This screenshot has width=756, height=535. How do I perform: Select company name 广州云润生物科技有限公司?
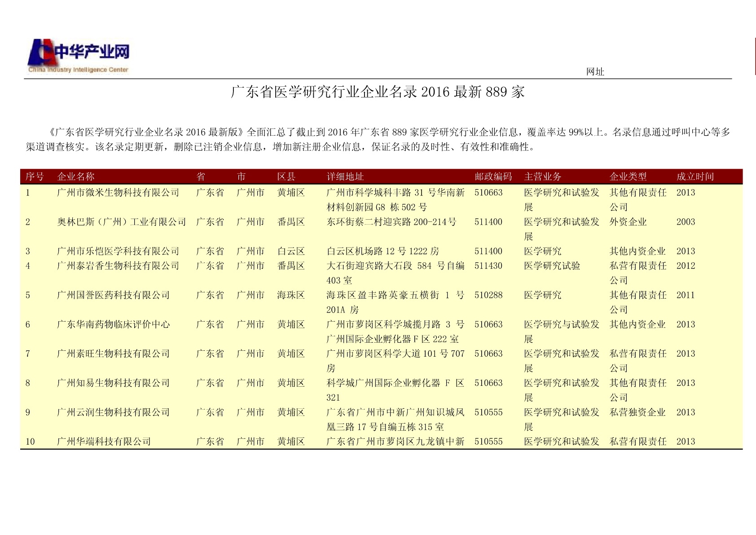[x=114, y=412]
